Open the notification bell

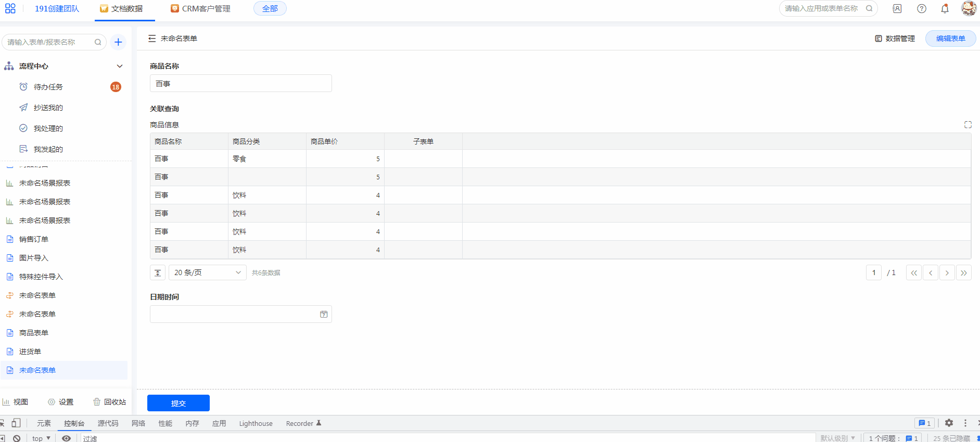[945, 8]
